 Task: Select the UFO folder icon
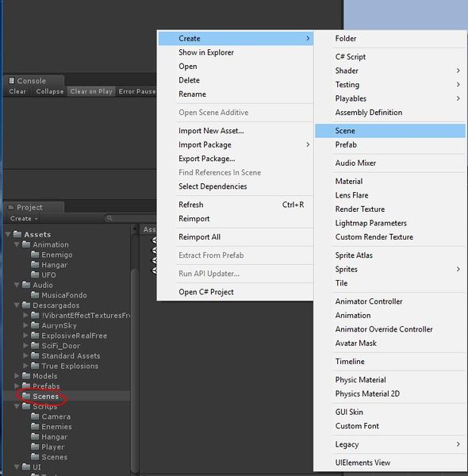pyautogui.click(x=35, y=274)
